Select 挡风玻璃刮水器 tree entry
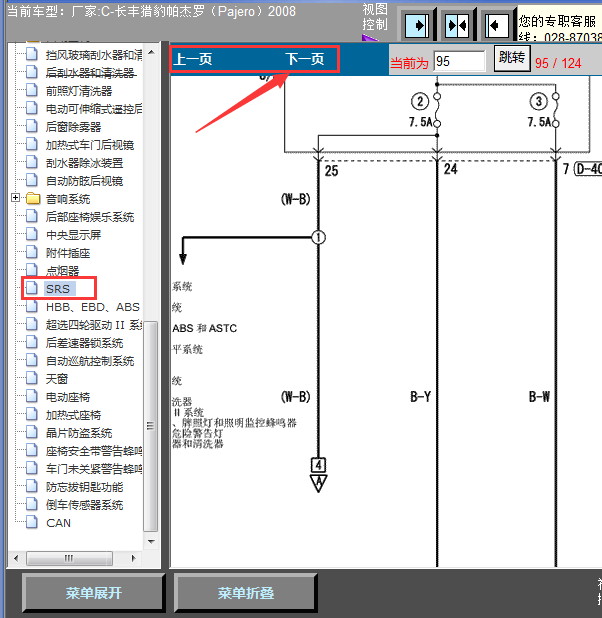Screen dimensions: 602x618 point(94,55)
